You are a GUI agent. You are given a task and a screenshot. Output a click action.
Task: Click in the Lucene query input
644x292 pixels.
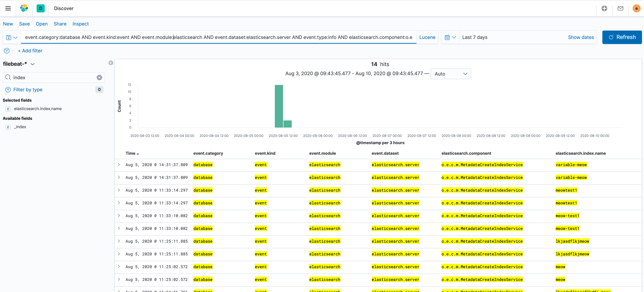point(219,37)
